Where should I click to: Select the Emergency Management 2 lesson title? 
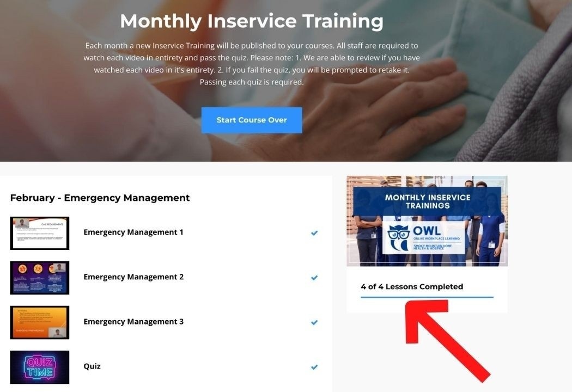[x=133, y=277]
